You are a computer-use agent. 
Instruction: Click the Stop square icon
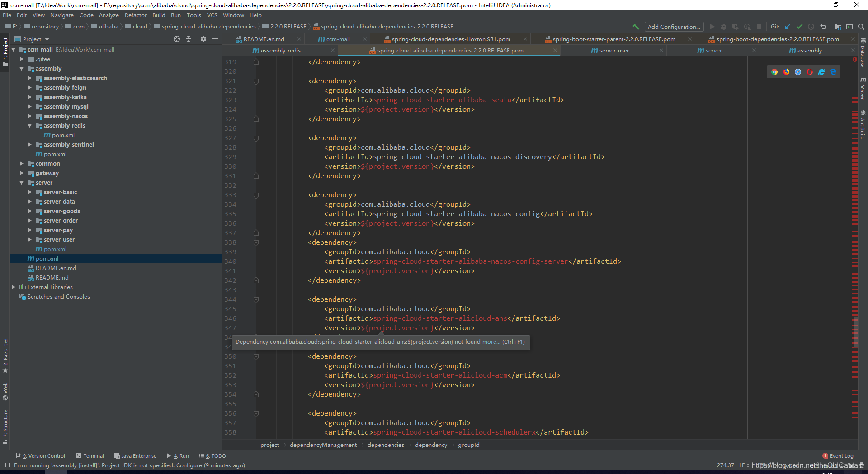point(759,27)
